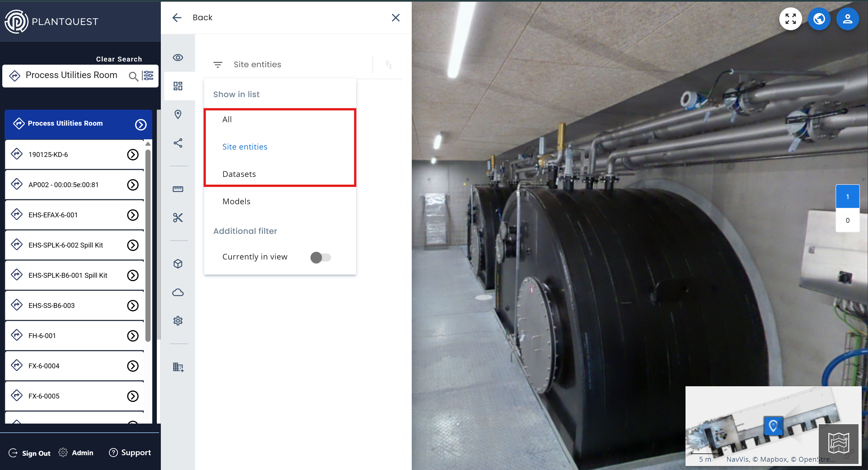
Task: Open the Site entities filter dropdown
Action: point(257,64)
